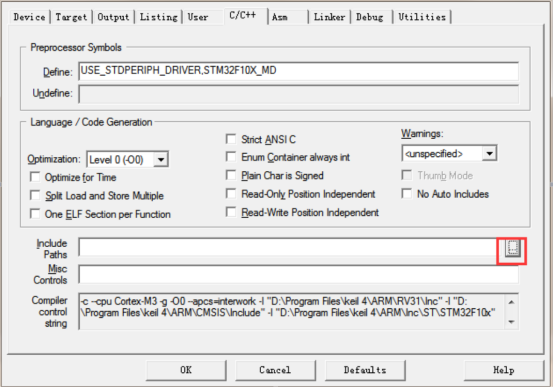Open the Debug tab
The image size is (554, 388).
[x=370, y=17]
